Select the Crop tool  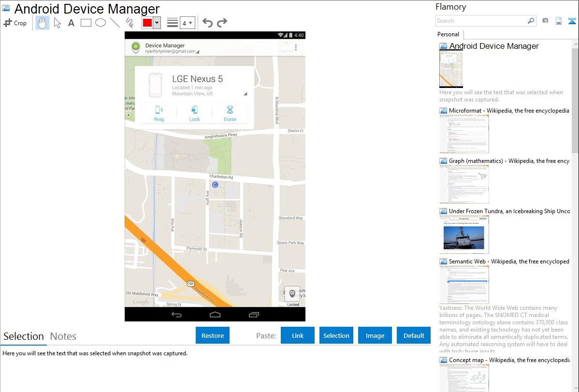(15, 23)
